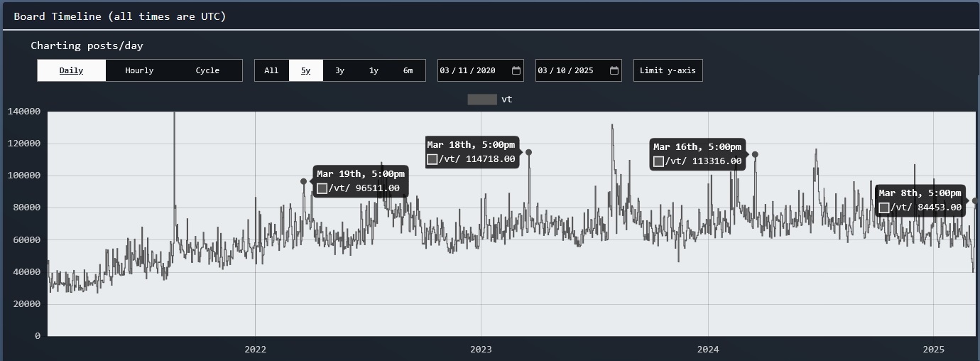Click the end date field 03/10/2025

click(x=565, y=70)
